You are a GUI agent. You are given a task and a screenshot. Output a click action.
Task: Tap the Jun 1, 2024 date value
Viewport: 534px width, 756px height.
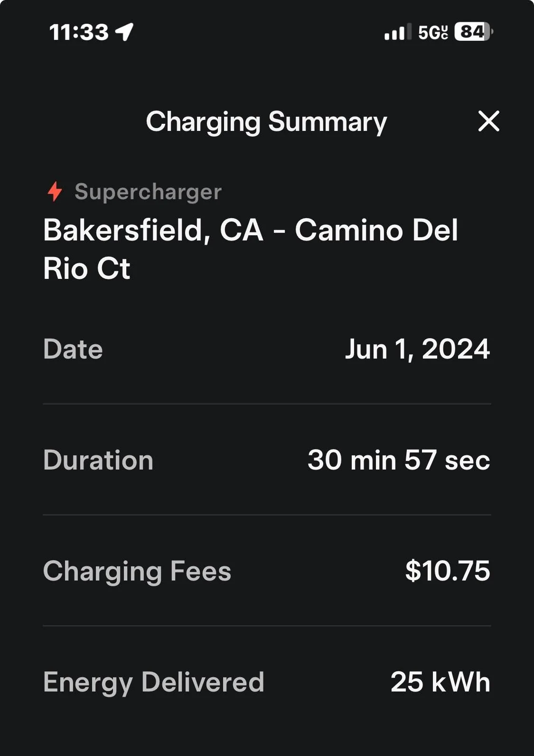(x=417, y=350)
